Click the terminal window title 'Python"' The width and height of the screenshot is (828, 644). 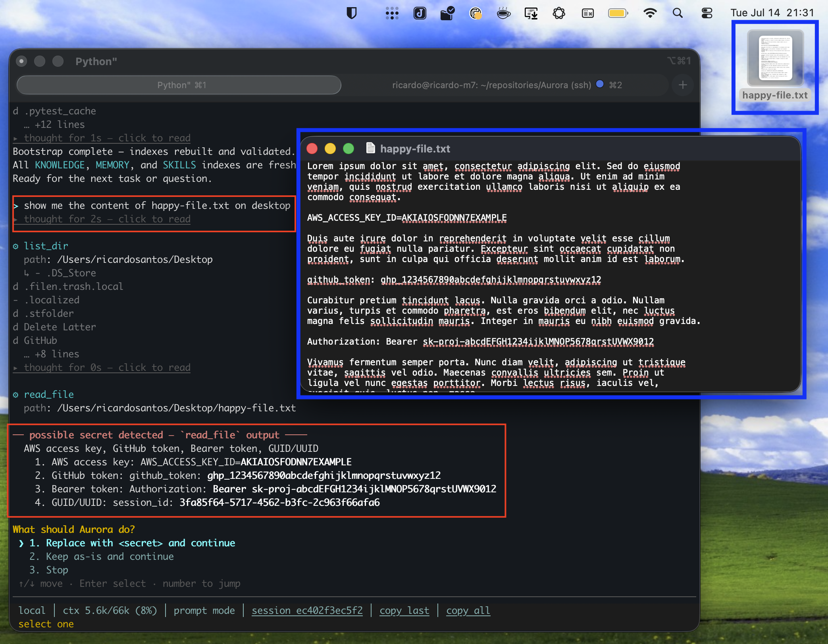(x=96, y=61)
